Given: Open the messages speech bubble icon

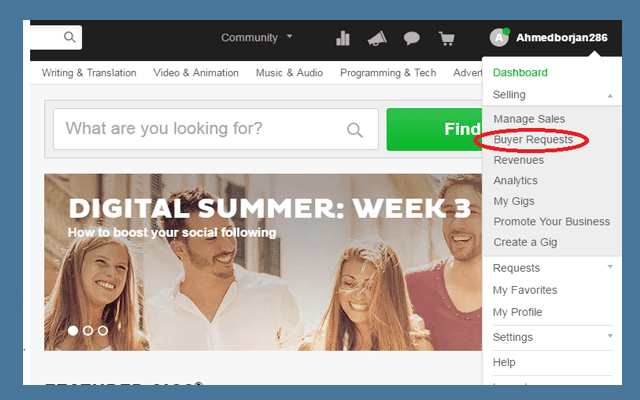Looking at the screenshot, I should pos(411,38).
